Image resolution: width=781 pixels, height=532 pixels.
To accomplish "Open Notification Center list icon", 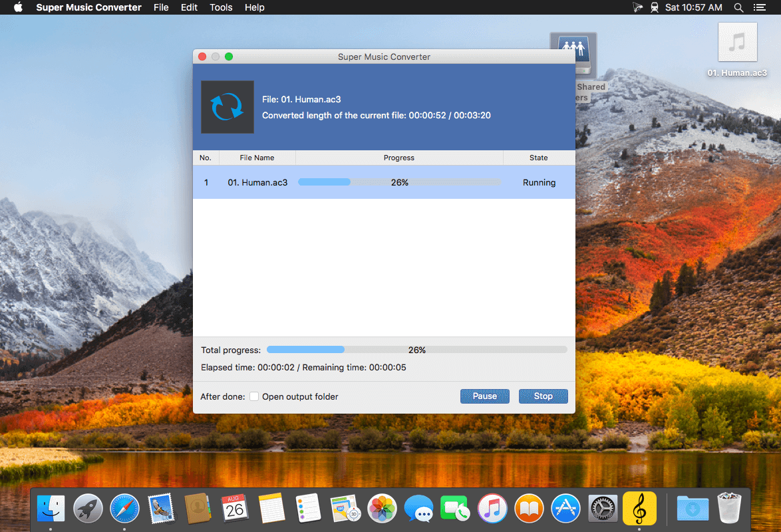I will [760, 7].
